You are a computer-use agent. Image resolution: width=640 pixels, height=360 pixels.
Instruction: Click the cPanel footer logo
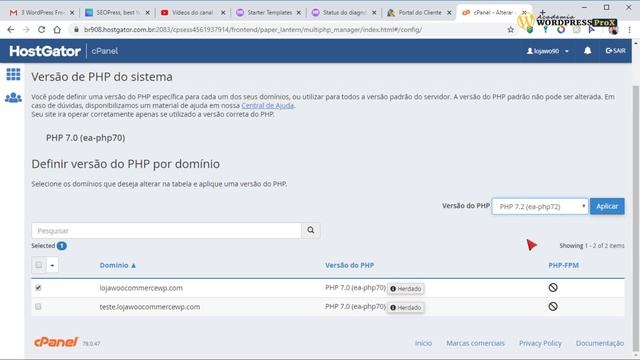click(x=56, y=342)
